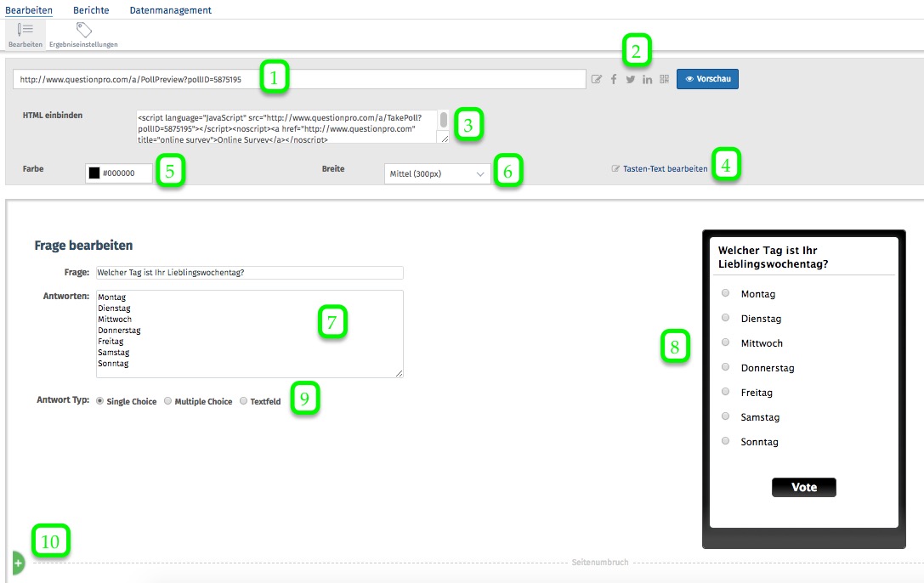Click the Vote button in preview
Viewport: 924px width, 583px height.
[x=804, y=487]
